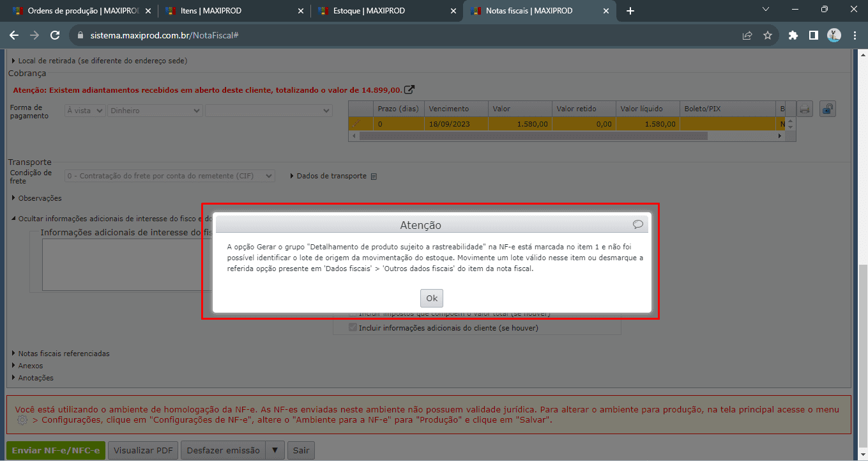Click the Vencimento column header

(x=457, y=109)
